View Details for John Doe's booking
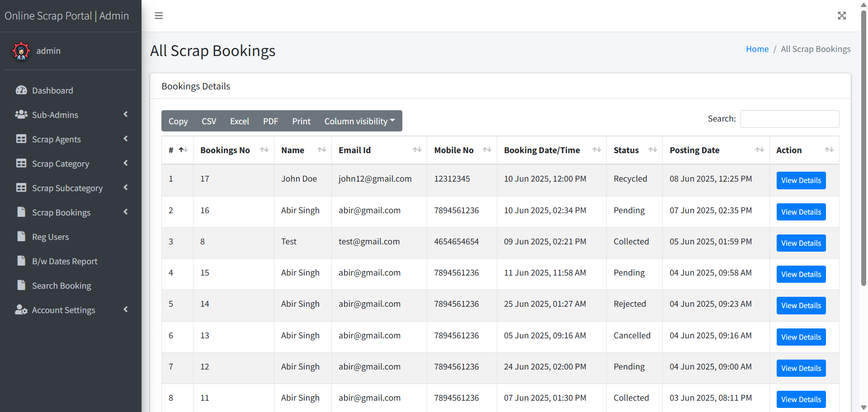Image resolution: width=868 pixels, height=412 pixels. click(x=801, y=180)
